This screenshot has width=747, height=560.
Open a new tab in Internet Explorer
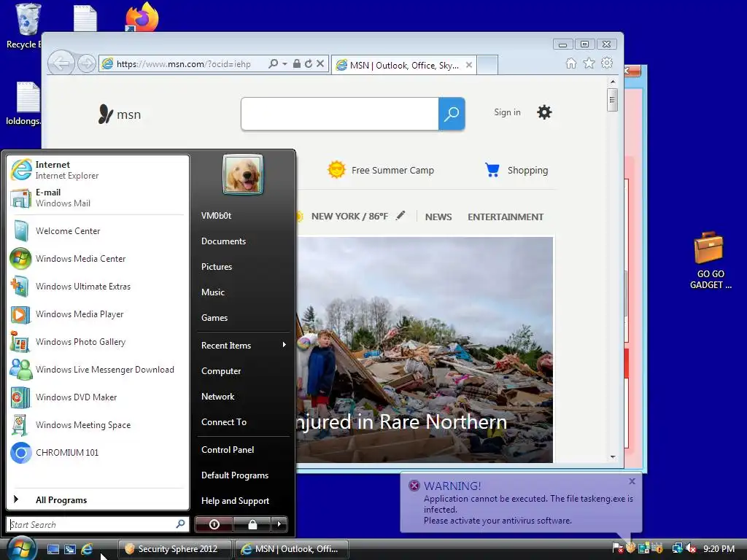(x=487, y=65)
